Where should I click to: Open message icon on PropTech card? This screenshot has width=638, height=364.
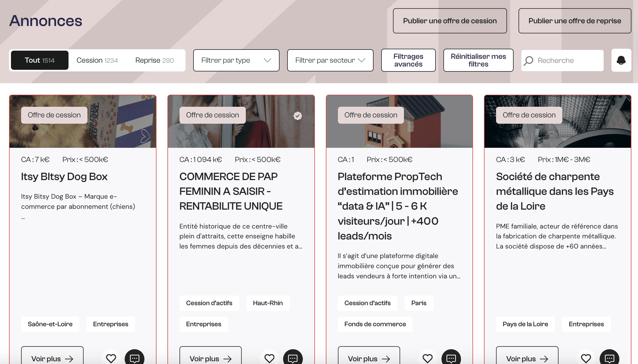click(451, 358)
